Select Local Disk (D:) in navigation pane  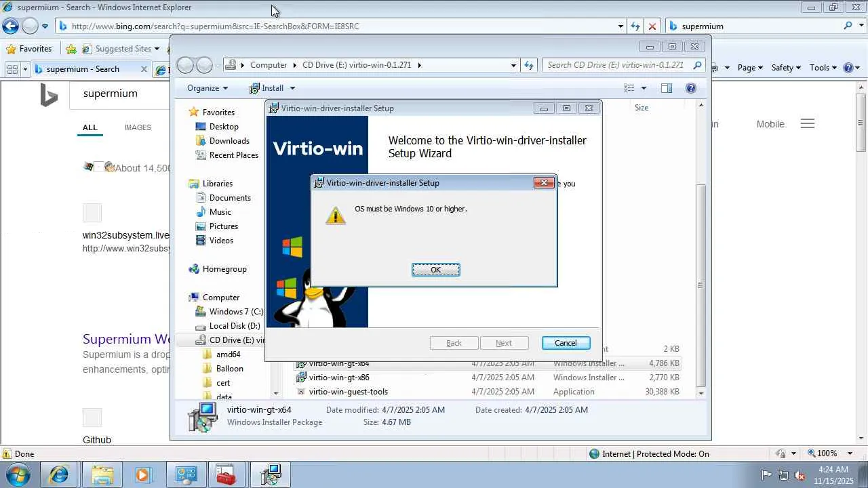pyautogui.click(x=235, y=326)
